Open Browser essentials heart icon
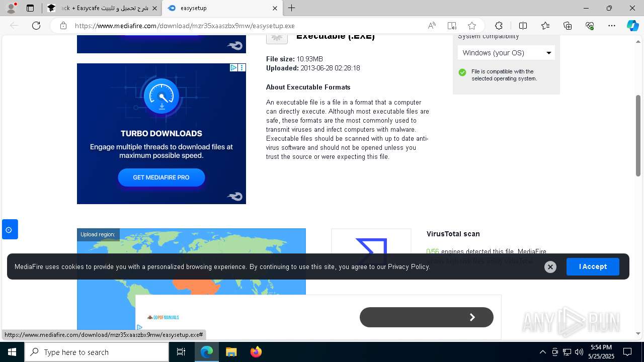The image size is (644, 362). click(x=590, y=26)
